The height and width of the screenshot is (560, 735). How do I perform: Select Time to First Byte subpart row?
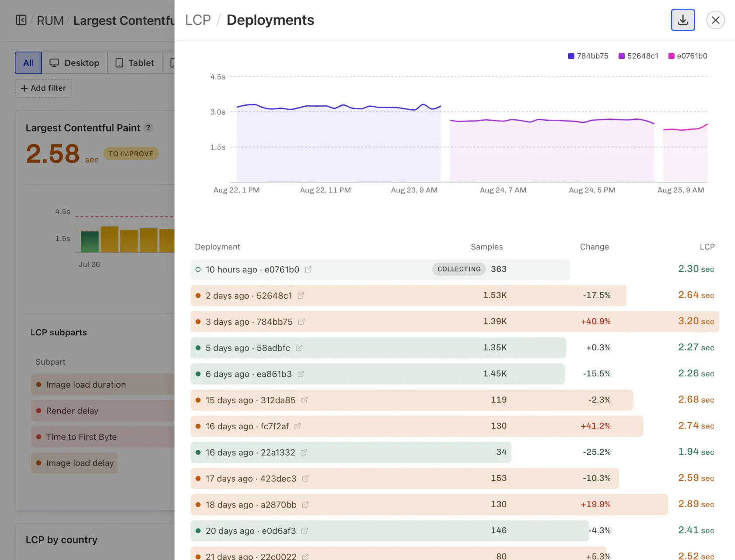(102, 437)
